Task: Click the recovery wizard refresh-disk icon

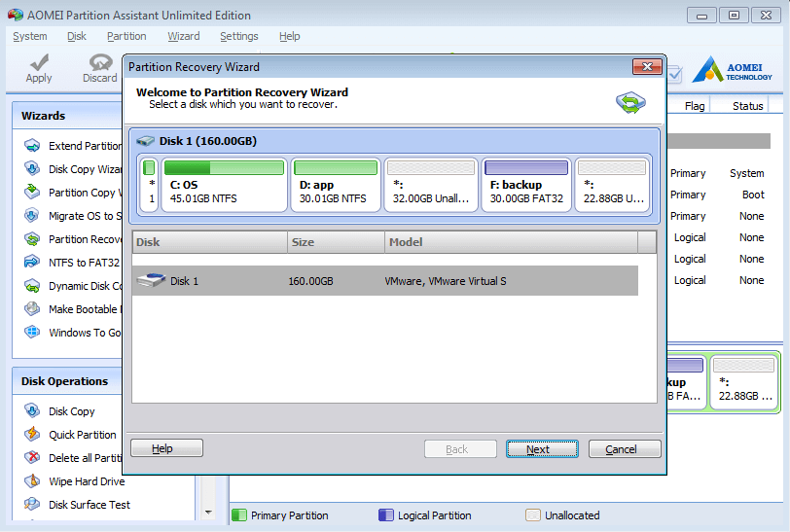Action: [x=630, y=103]
